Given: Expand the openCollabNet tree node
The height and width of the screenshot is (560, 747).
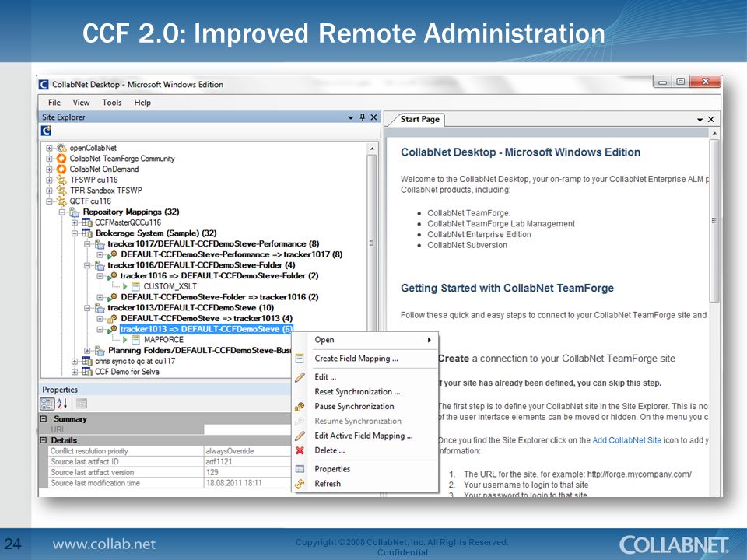Looking at the screenshot, I should (x=49, y=148).
